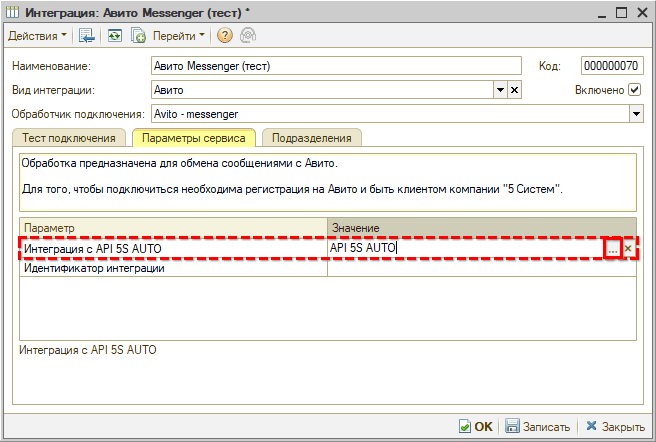The width and height of the screenshot is (656, 442).
Task: Expand the Обработчик подключения dropdown
Action: [x=635, y=114]
